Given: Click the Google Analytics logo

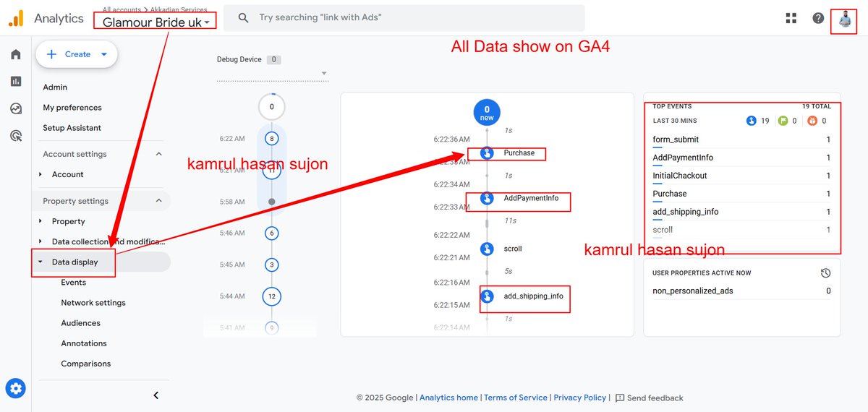Looking at the screenshot, I should click(x=16, y=19).
